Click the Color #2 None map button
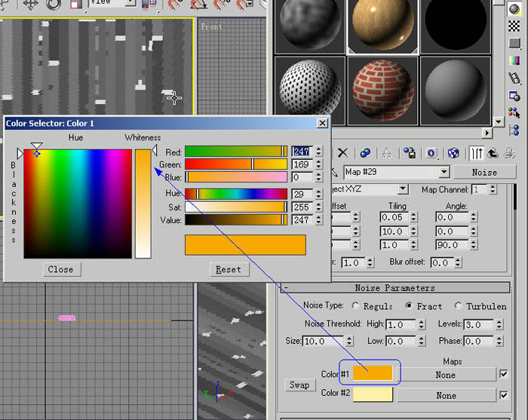This screenshot has width=528, height=420. pos(446,395)
